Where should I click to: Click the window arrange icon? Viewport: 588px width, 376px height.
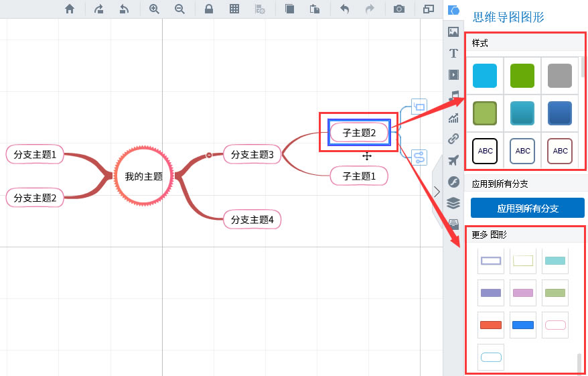[428, 9]
